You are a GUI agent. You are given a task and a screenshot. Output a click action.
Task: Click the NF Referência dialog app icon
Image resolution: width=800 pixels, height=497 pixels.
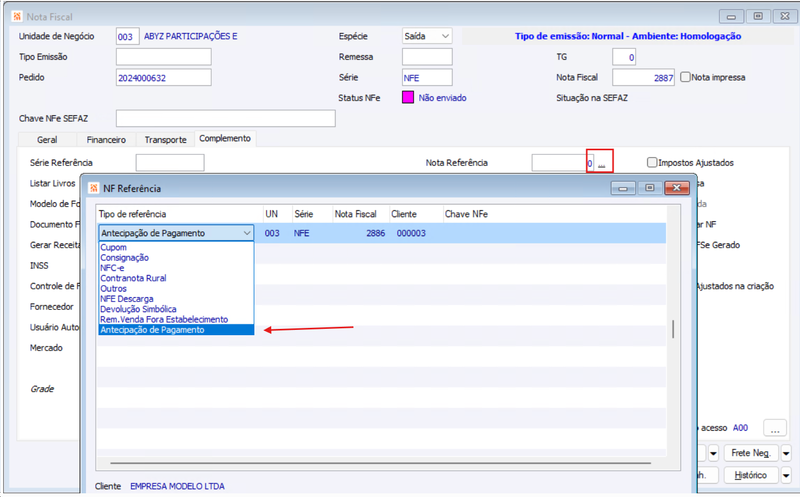point(94,188)
